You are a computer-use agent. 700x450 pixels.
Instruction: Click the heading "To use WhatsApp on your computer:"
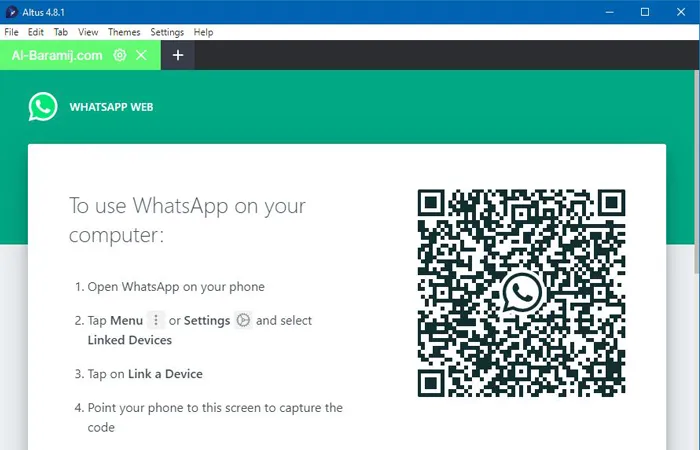pos(188,220)
